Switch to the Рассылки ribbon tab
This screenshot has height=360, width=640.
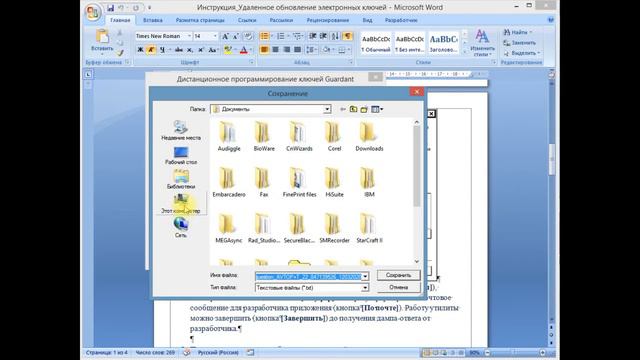click(281, 20)
